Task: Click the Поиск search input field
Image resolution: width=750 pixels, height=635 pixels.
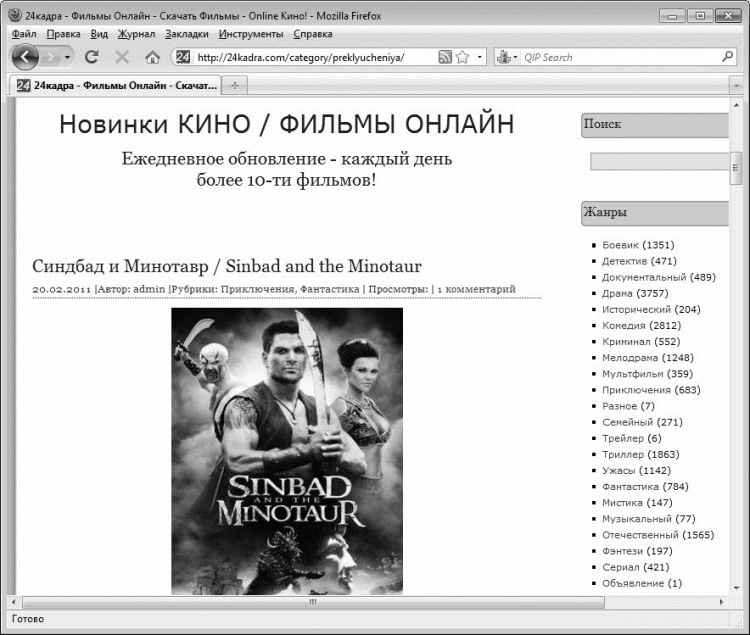Action: pos(659,161)
